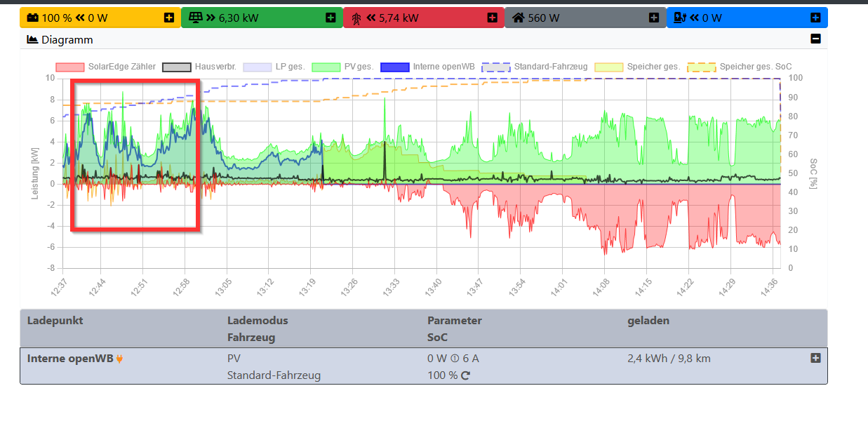868x433 pixels.
Task: Click the 100 % SoC value
Action: [x=442, y=375]
